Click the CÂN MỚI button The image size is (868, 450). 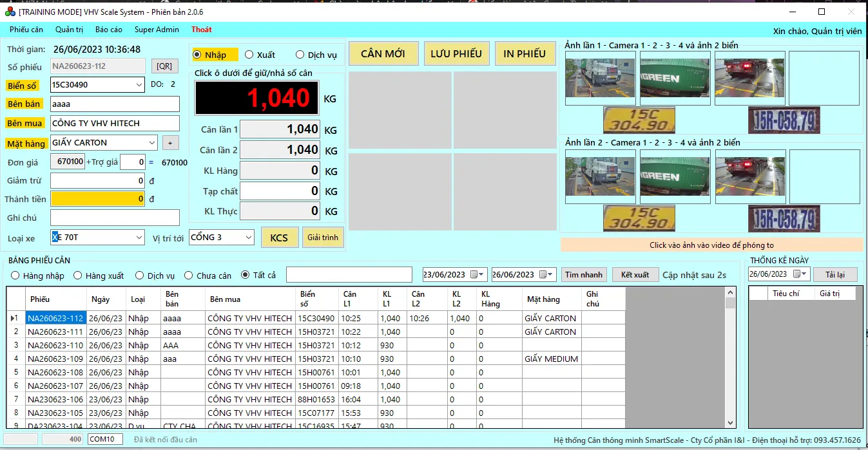pos(383,54)
